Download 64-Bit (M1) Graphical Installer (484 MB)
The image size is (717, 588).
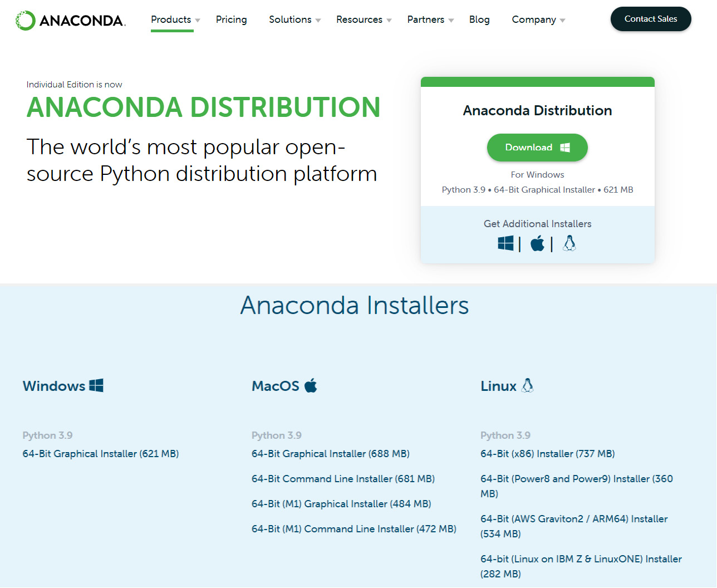[341, 504]
